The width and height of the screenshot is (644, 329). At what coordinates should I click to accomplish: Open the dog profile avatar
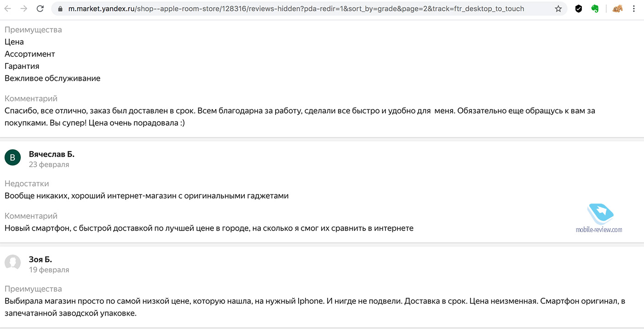tap(617, 9)
